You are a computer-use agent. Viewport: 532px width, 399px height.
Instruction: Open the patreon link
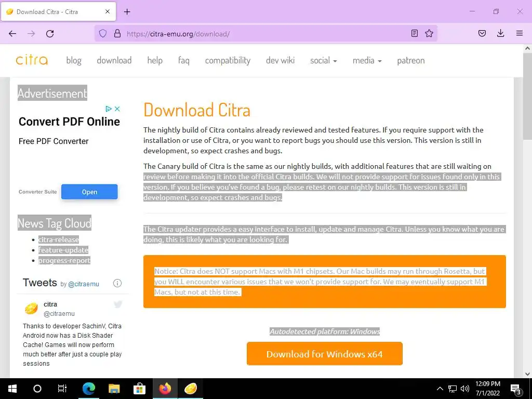[x=411, y=60]
